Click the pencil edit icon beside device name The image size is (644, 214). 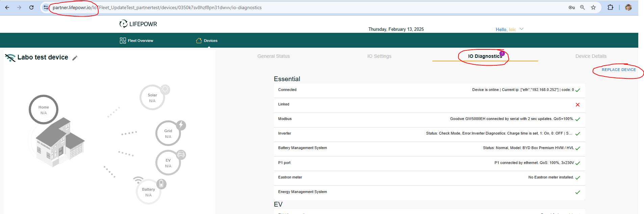(75, 58)
